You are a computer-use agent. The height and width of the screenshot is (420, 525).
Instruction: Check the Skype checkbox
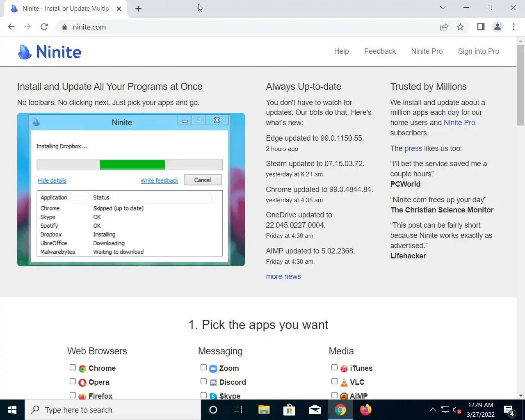[x=203, y=395]
